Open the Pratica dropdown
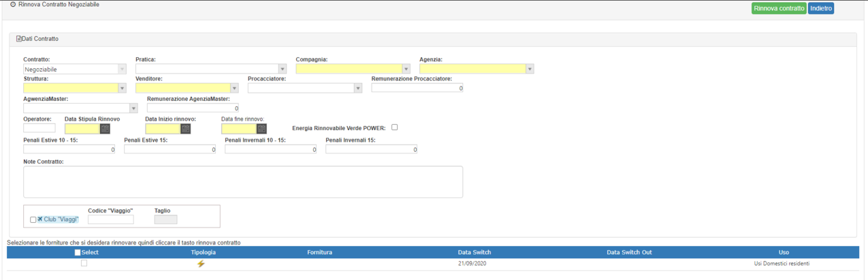Viewport: 868px width, 280px height. pyautogui.click(x=211, y=69)
